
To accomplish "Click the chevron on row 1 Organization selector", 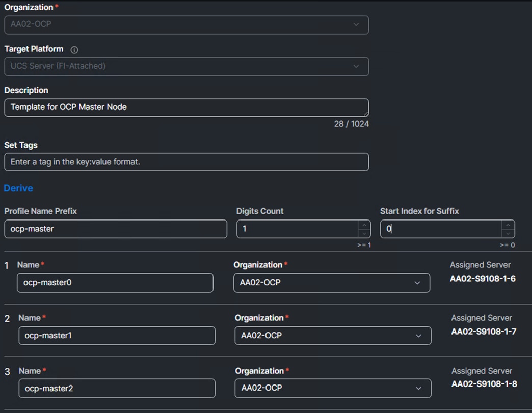I will 419,283.
